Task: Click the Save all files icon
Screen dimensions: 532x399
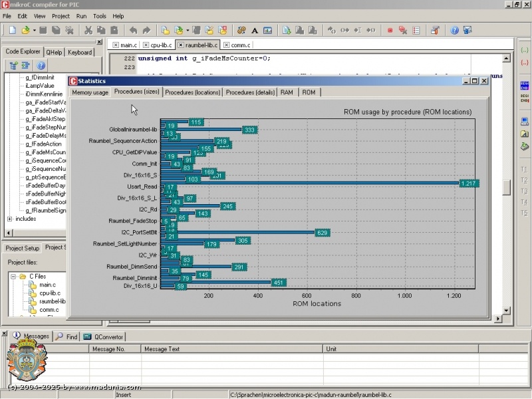Action: (56, 30)
